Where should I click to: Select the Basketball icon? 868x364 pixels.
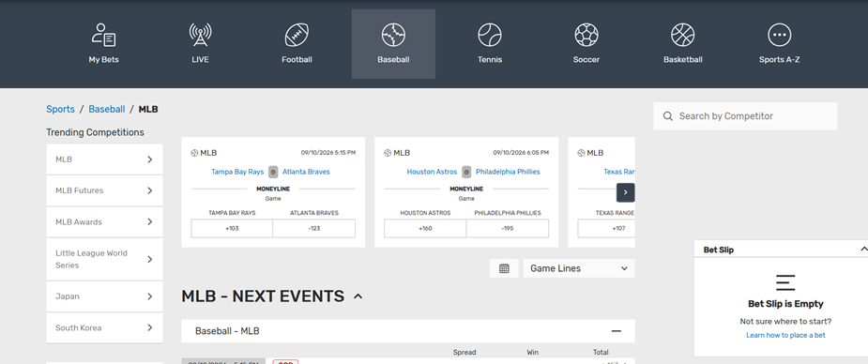(x=682, y=36)
